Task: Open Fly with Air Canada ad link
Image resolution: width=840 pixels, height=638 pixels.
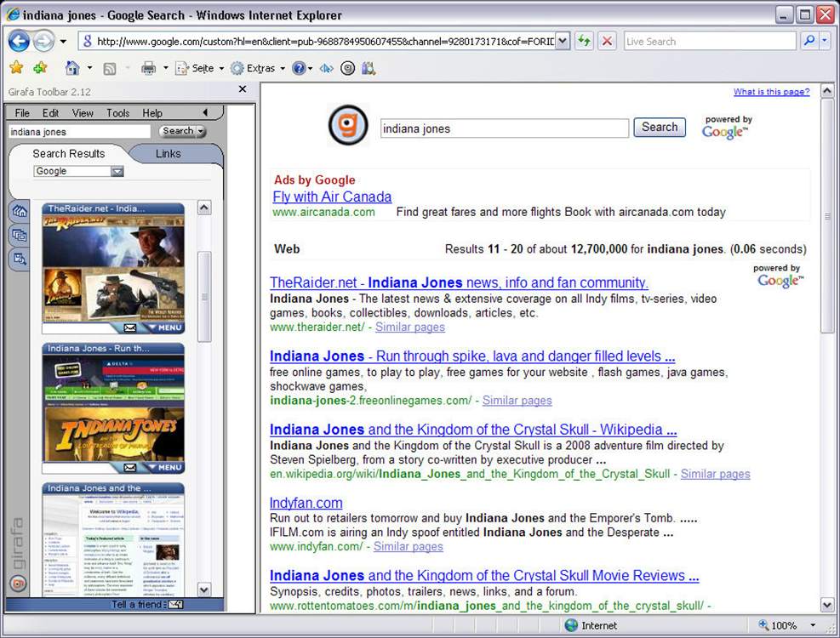Action: 332,197
